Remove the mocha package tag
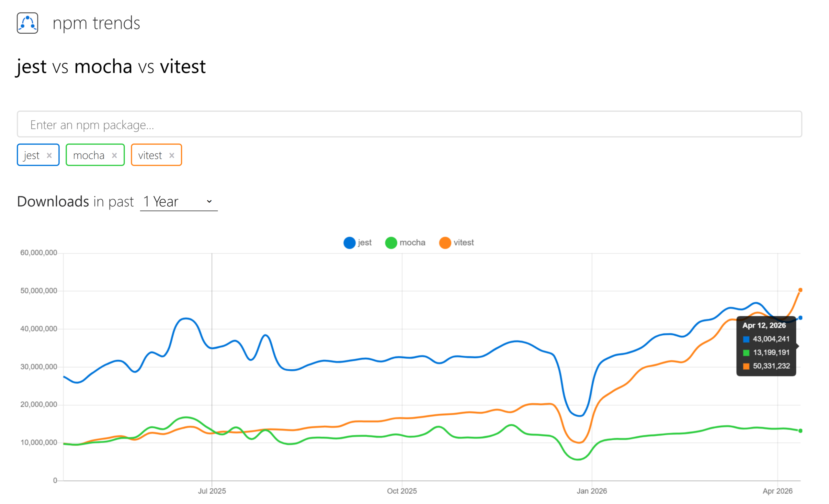829x504 pixels. click(x=114, y=155)
